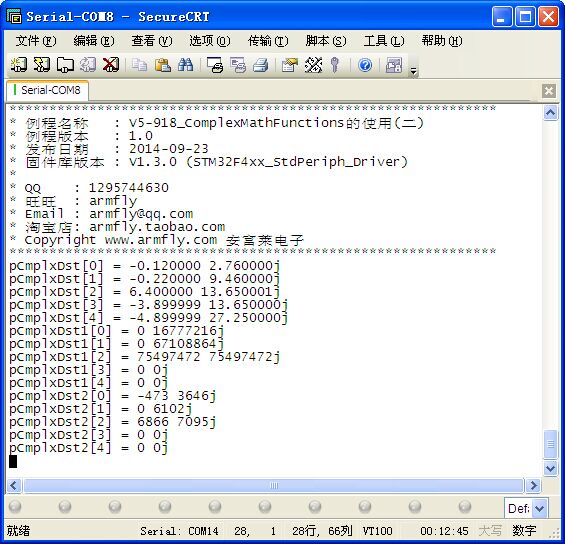Viewport: 565px width, 544px height.
Task: Click the line 'pCmplxDst[4] = -4.899999 27.250000j'
Action: pyautogui.click(x=148, y=318)
